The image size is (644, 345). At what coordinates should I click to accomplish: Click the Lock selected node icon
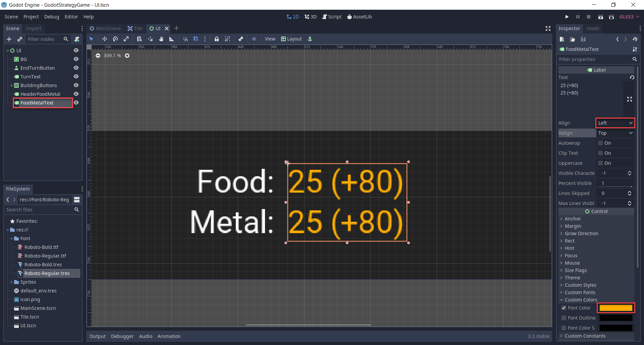217,39
